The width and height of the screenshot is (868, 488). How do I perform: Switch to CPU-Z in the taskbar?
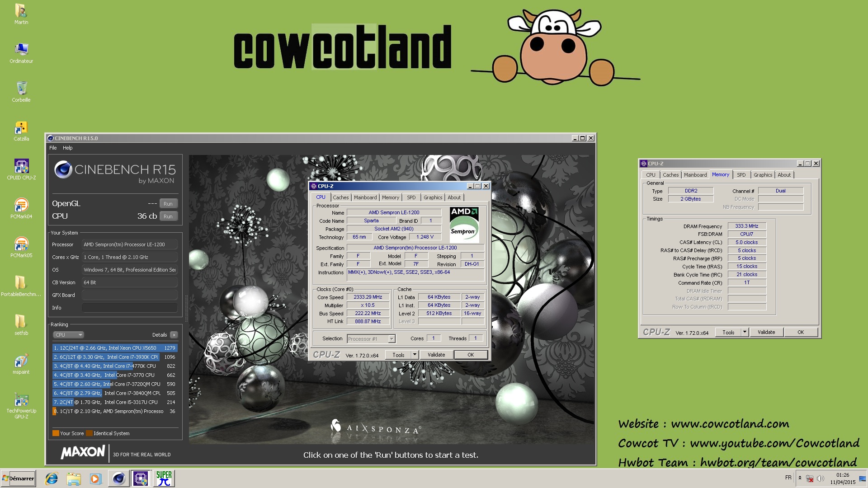pyautogui.click(x=141, y=479)
